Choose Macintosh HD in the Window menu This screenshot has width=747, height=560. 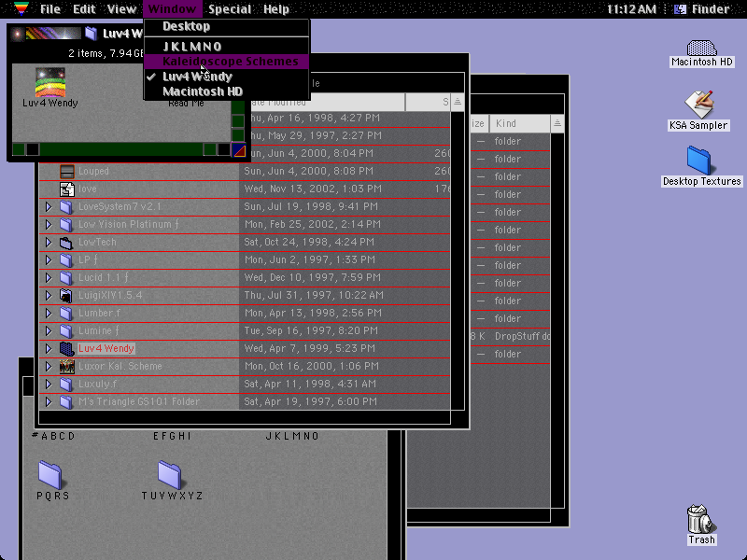coord(227,91)
